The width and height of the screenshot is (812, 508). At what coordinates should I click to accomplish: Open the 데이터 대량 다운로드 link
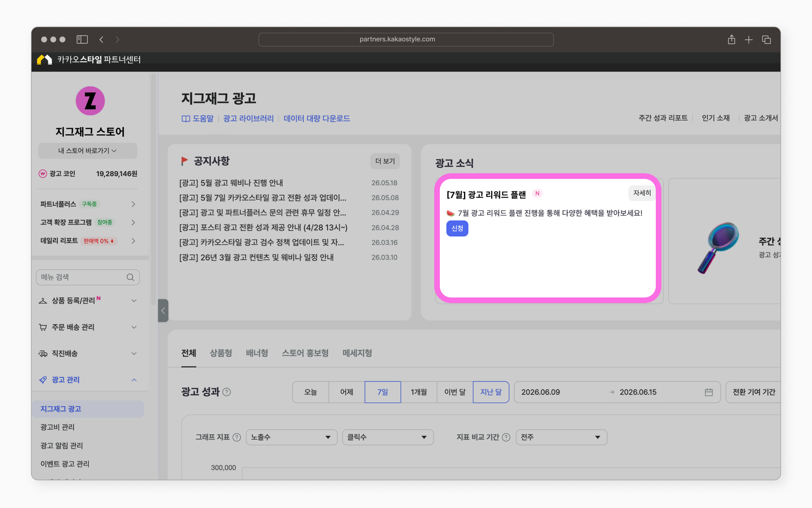(x=317, y=119)
